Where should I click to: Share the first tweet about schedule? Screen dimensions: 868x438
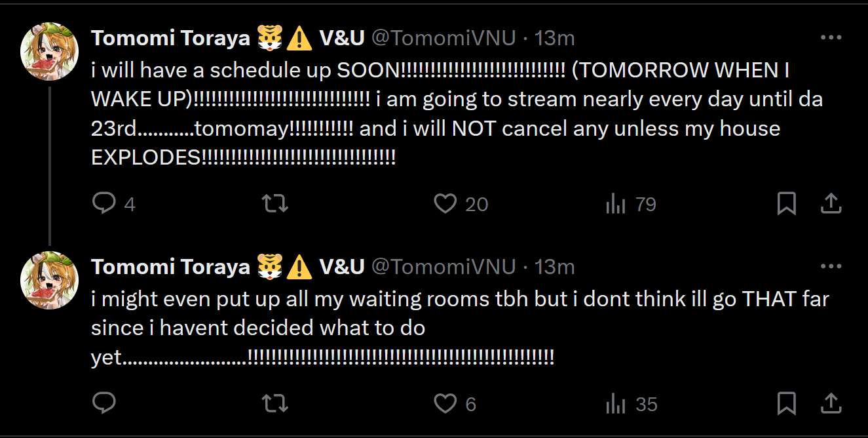[831, 204]
